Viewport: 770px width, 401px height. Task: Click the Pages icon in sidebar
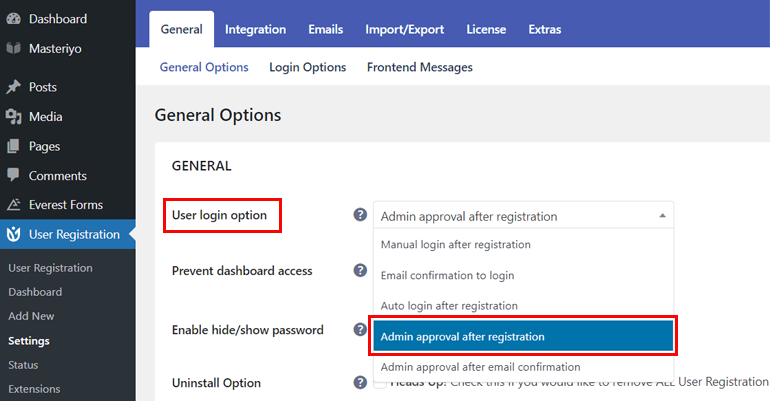click(13, 146)
